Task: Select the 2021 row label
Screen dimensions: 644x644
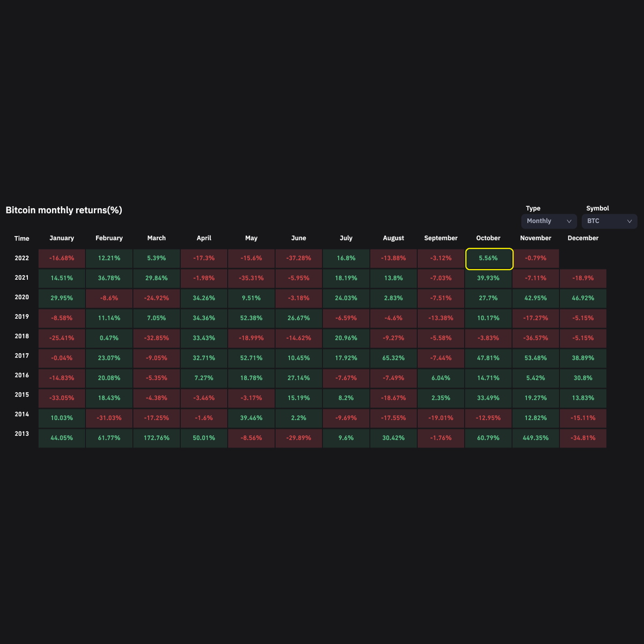Action: (22, 278)
